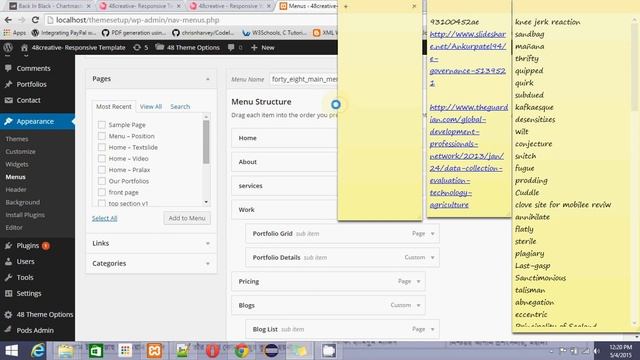Open the theguardian link in sticky note

click(469, 156)
